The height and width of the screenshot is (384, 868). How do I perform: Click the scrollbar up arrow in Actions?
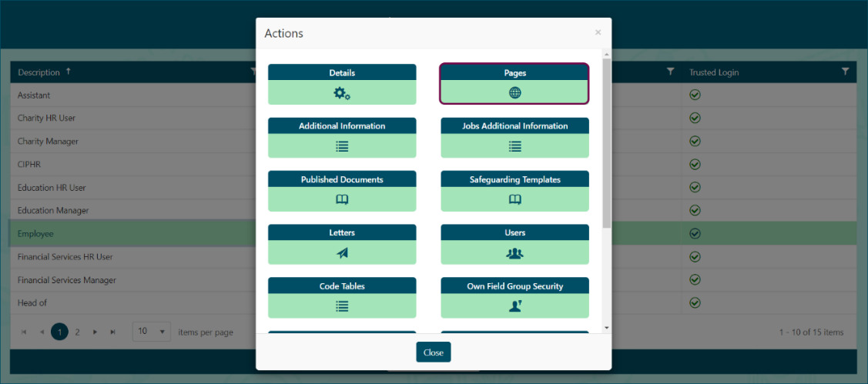click(607, 54)
